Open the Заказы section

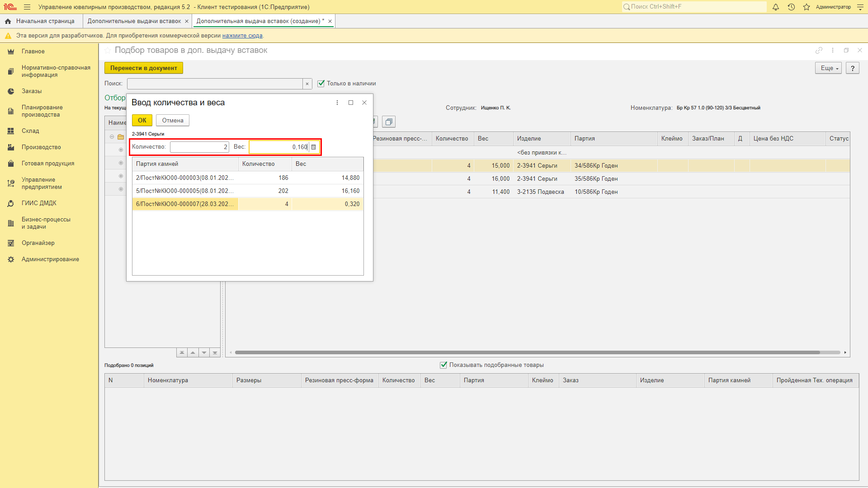(x=49, y=91)
